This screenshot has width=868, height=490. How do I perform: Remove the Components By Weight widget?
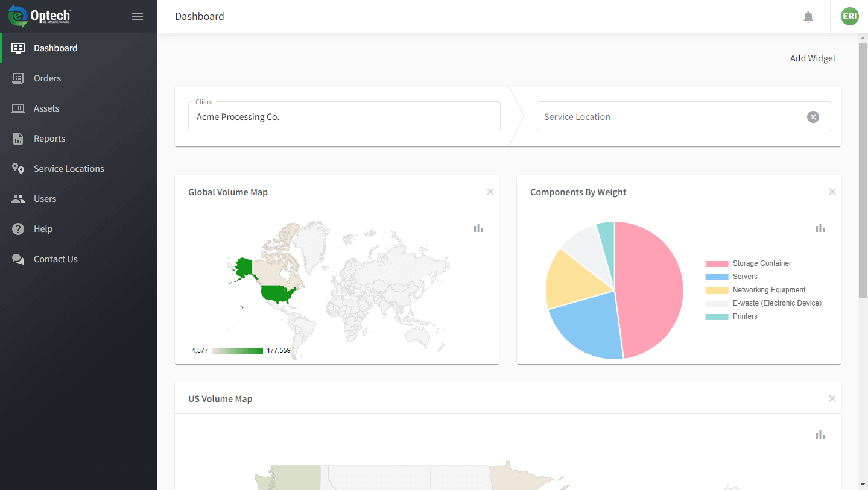832,192
